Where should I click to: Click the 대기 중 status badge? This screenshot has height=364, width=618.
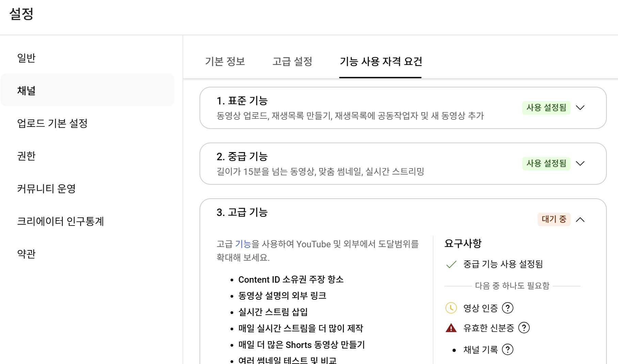pos(554,219)
